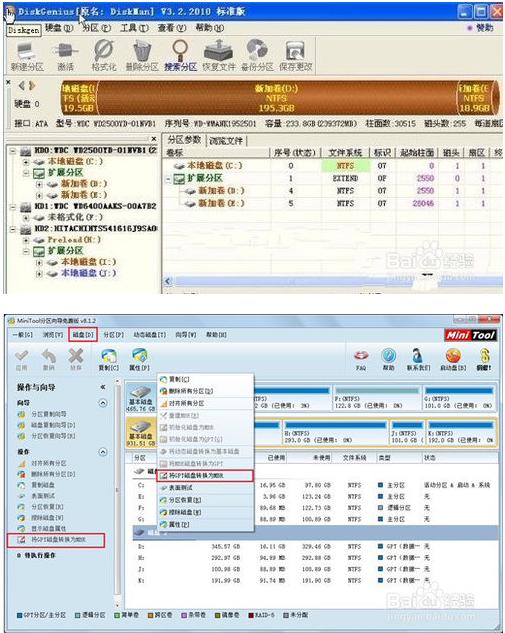The height and width of the screenshot is (633, 505).
Task: Expand the Preload(H:) tree node in DiskGenius
Action: tap(26, 240)
